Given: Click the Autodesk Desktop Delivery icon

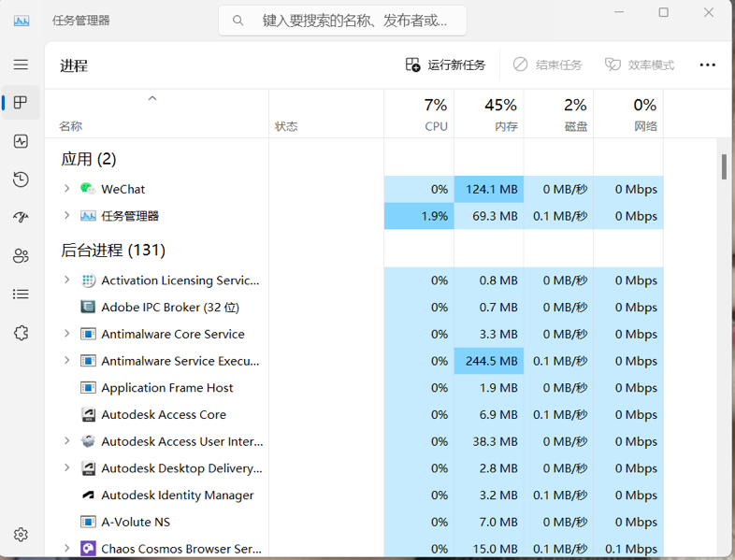Looking at the screenshot, I should tap(88, 468).
